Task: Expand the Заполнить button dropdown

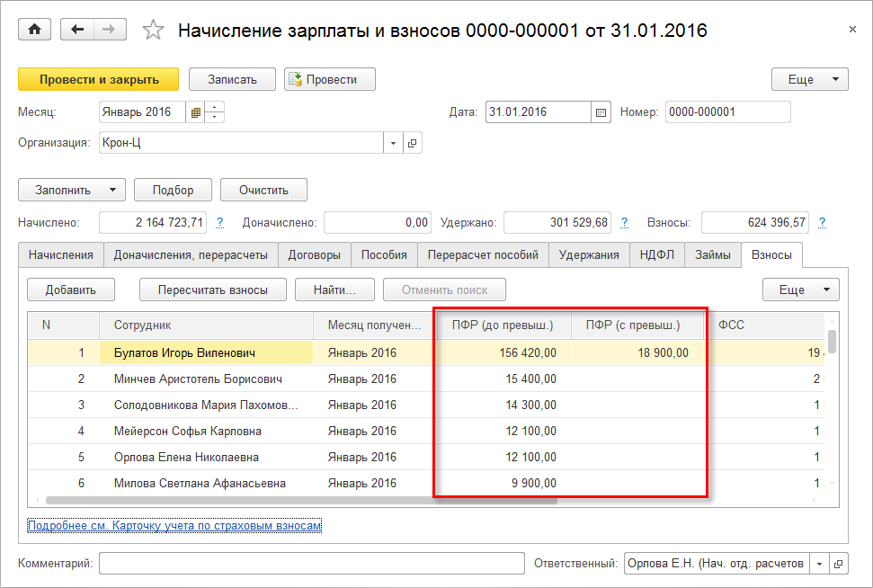Action: [x=112, y=190]
